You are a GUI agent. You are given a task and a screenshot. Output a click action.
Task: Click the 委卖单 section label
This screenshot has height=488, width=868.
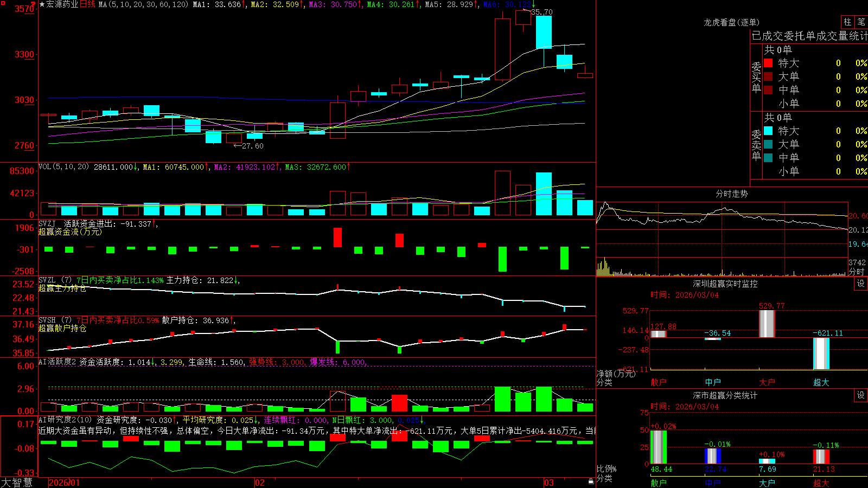coord(756,145)
